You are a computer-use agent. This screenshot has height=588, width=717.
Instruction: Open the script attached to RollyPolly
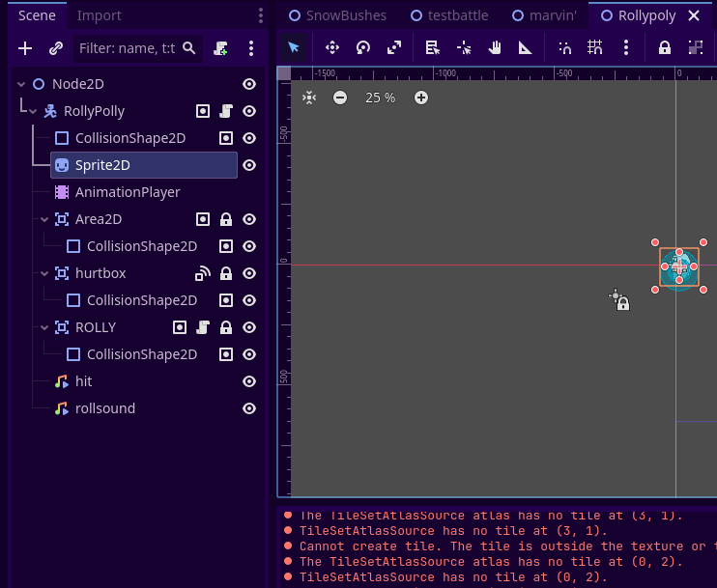point(225,111)
